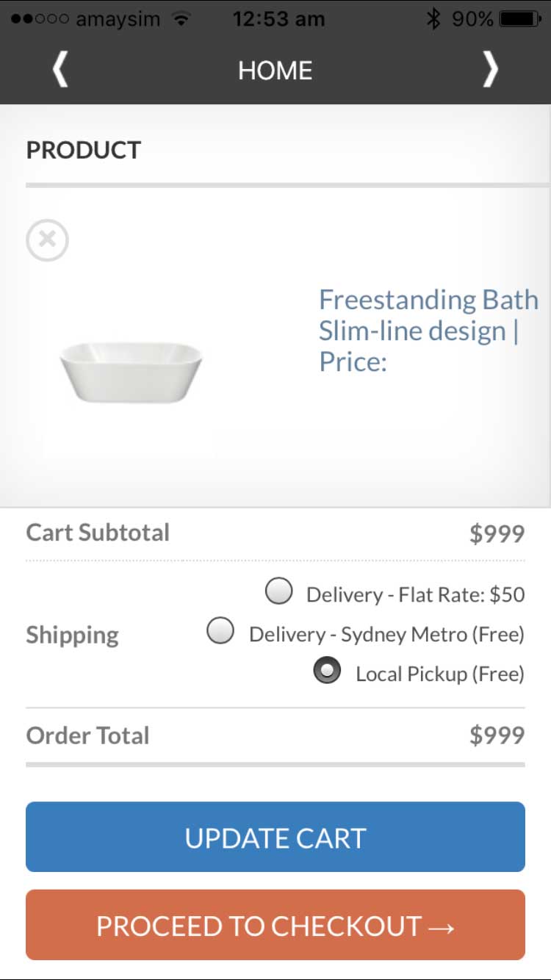Viewport: 551px width, 980px height.
Task: Tap the cellular signal strength dots
Action: click(40, 19)
